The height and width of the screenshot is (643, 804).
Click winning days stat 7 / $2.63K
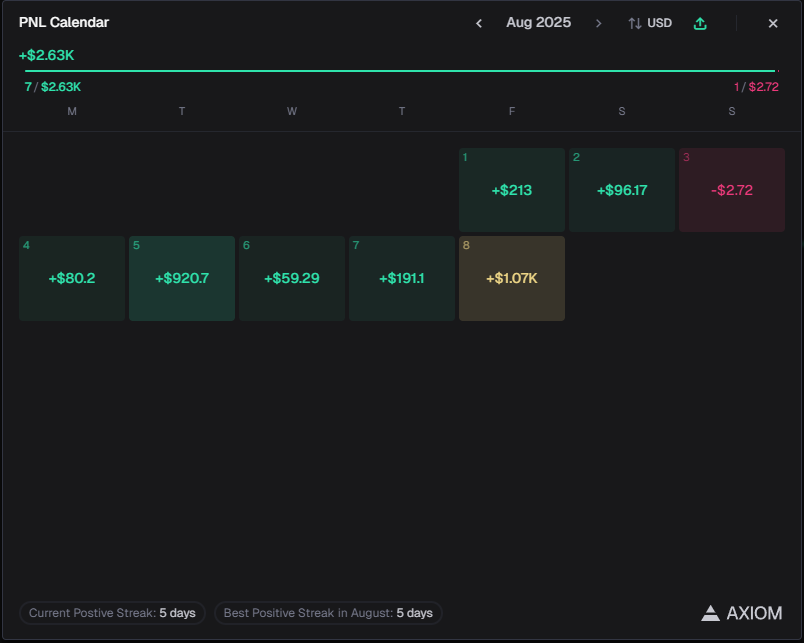tap(53, 87)
